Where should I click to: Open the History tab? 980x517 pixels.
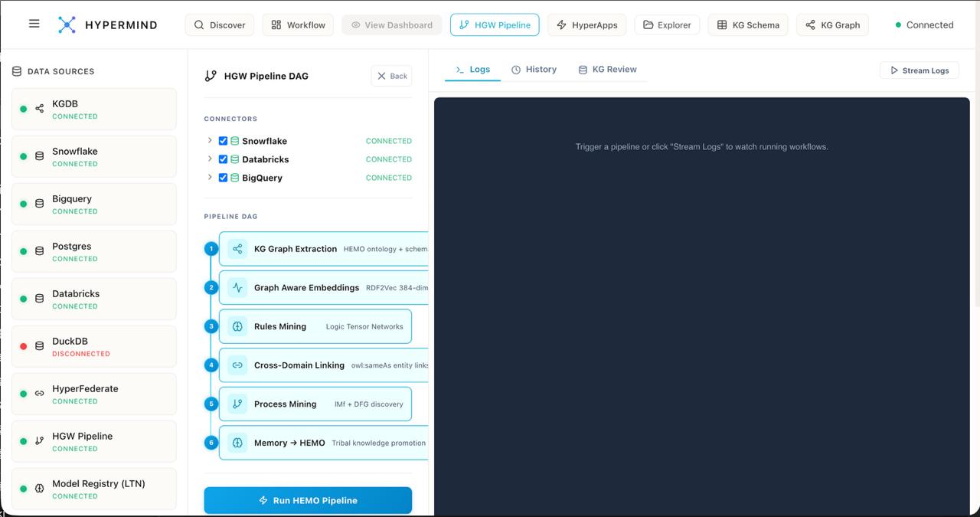click(x=534, y=69)
